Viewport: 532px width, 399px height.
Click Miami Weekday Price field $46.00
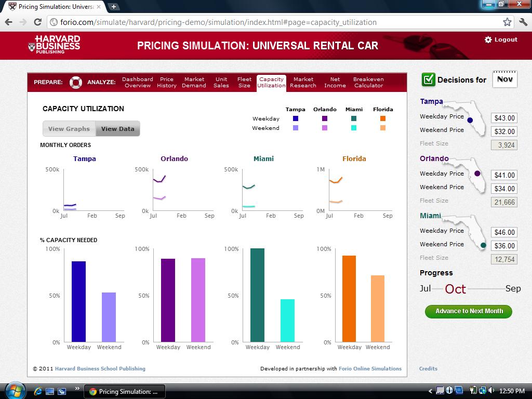(x=504, y=232)
